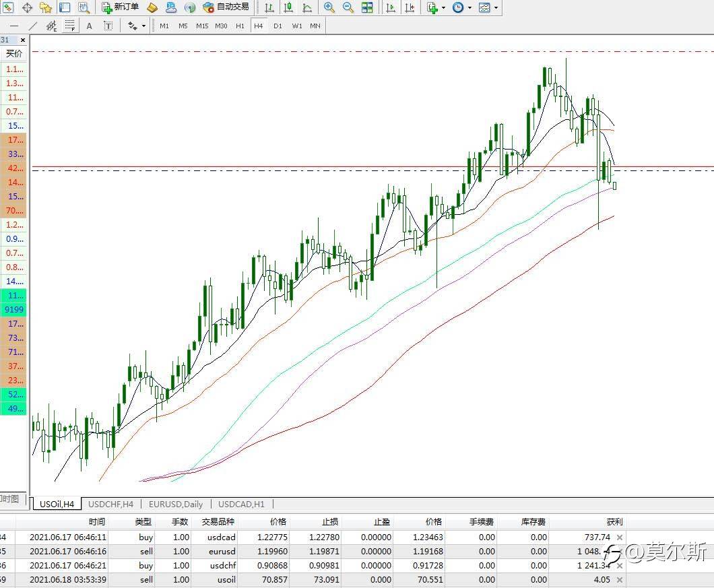Select the Fibonacci retracement tool
The image size is (714, 588).
click(69, 26)
